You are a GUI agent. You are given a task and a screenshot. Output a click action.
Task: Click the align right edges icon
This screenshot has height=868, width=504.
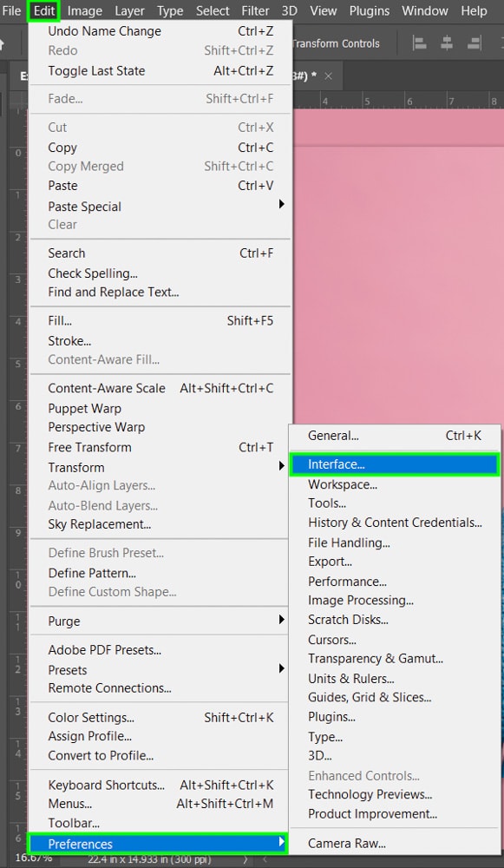click(474, 43)
